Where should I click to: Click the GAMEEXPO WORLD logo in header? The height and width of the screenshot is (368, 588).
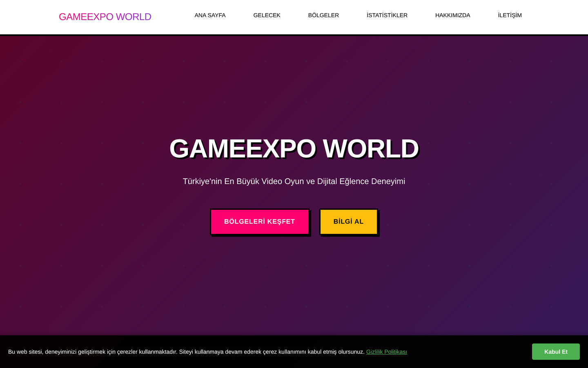click(x=105, y=17)
